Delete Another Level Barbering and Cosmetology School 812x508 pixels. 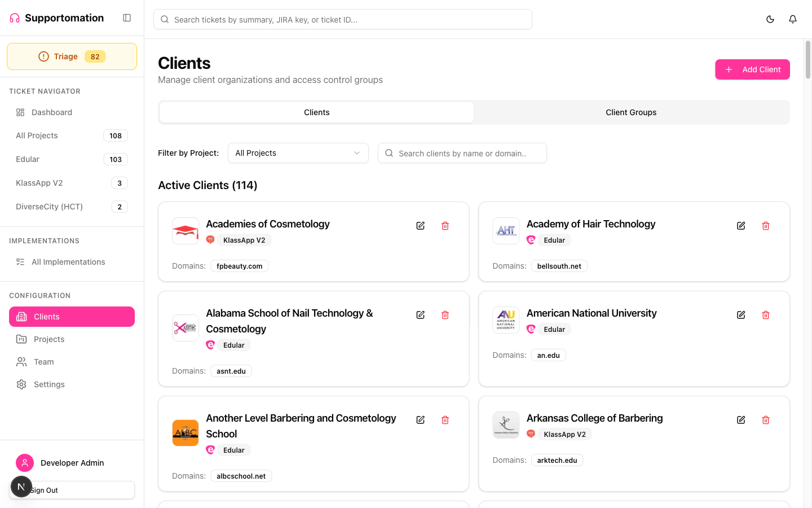[x=445, y=419]
